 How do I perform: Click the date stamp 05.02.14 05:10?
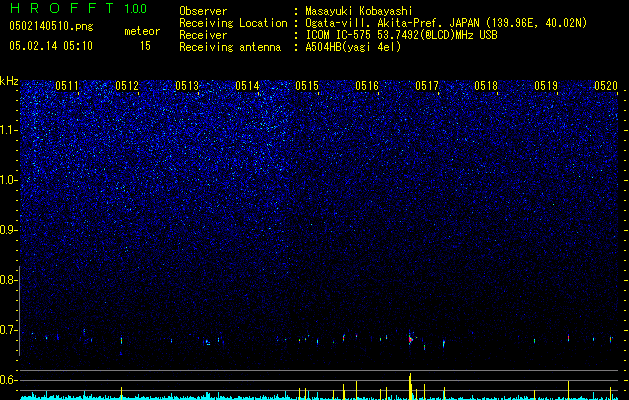point(51,45)
